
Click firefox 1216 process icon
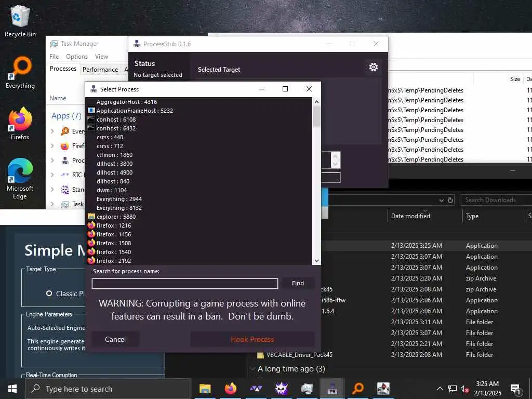91,225
